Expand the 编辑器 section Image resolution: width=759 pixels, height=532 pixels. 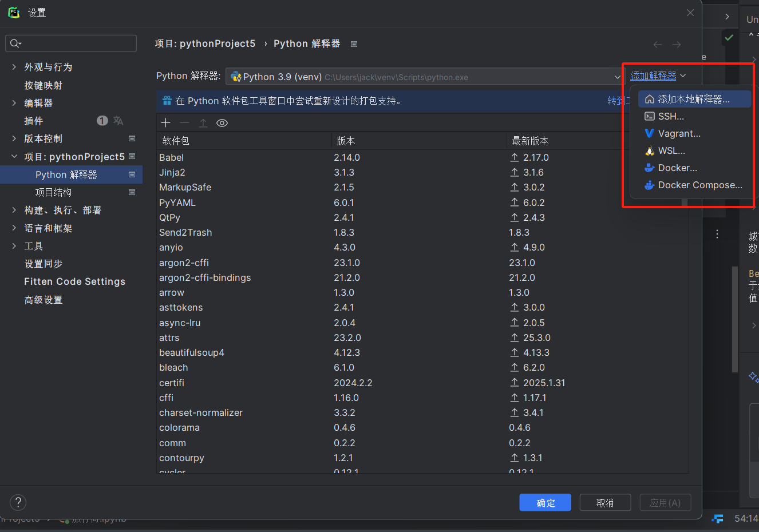14,103
